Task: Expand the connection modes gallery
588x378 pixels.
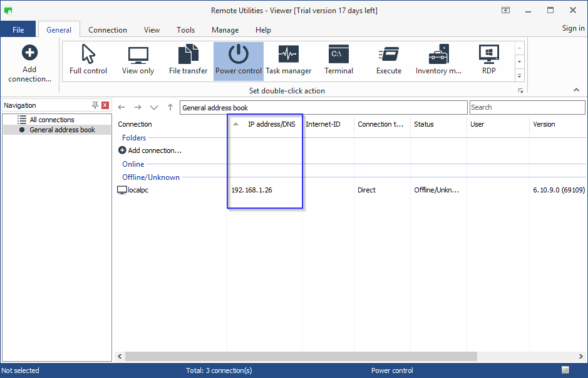Action: (x=519, y=76)
